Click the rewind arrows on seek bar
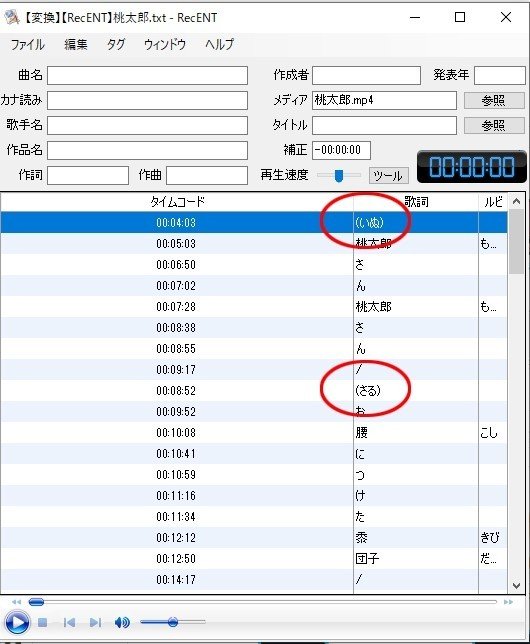Image resolution: width=530 pixels, height=644 pixels. point(16,602)
